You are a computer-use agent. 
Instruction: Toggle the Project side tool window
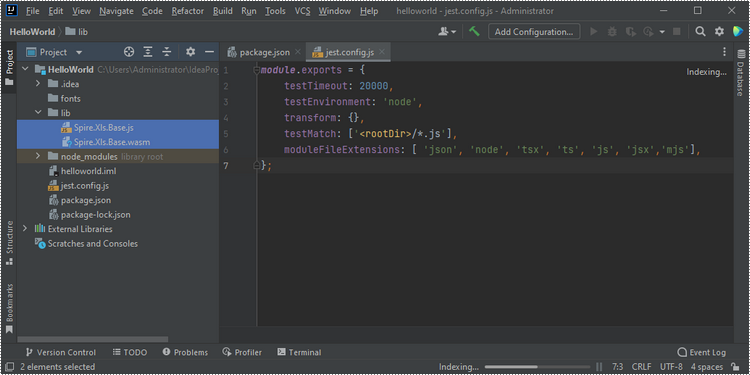click(9, 66)
